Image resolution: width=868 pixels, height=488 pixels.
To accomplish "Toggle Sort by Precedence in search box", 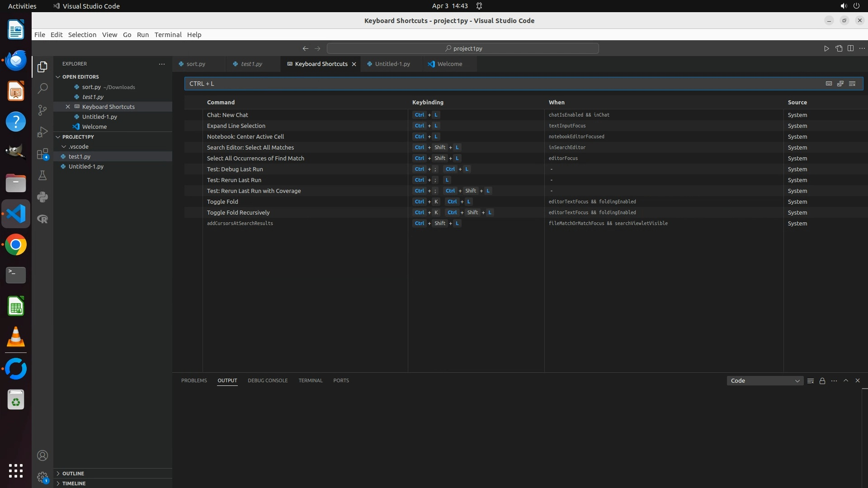I will click(840, 84).
